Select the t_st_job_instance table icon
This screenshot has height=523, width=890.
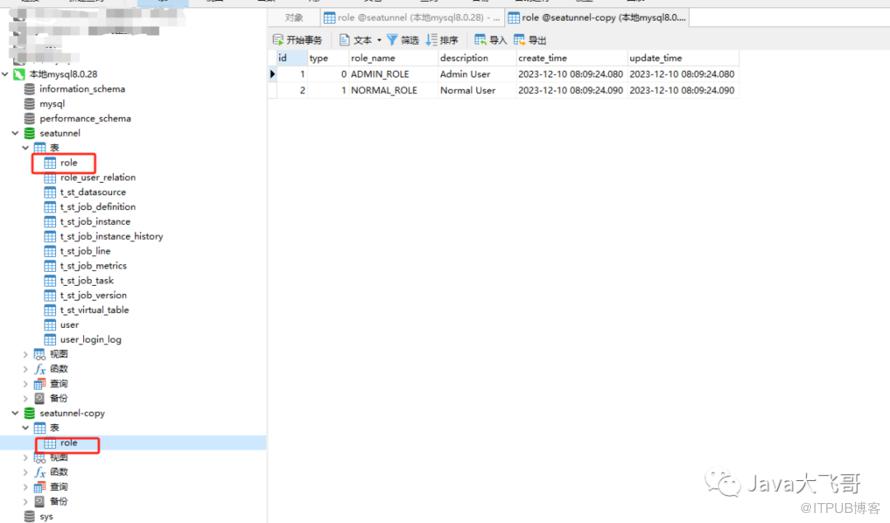pos(50,222)
